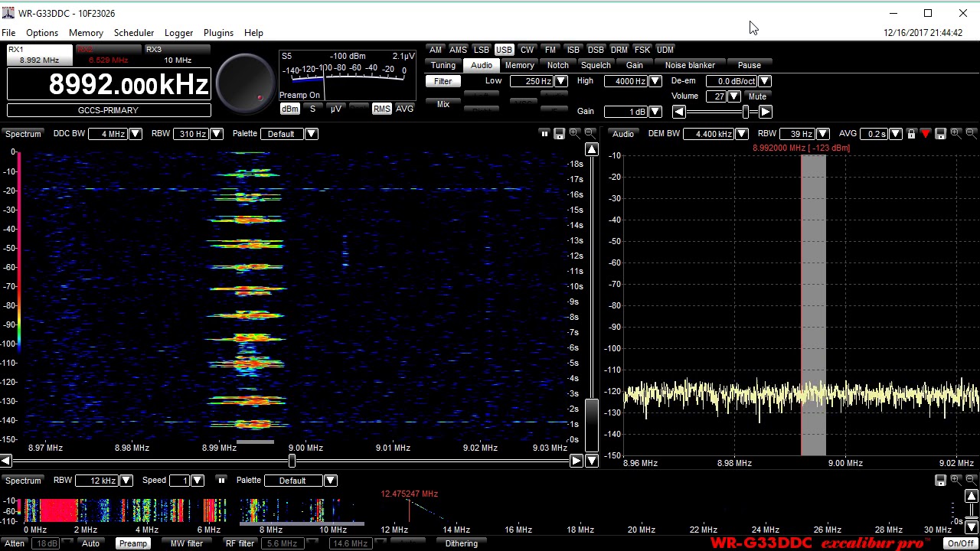Click the up arrow beside the wideband spectrum

[972, 497]
